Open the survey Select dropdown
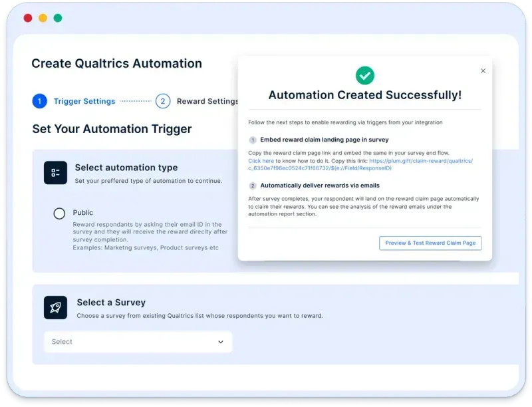Image resolution: width=532 pixels, height=407 pixels. click(138, 342)
